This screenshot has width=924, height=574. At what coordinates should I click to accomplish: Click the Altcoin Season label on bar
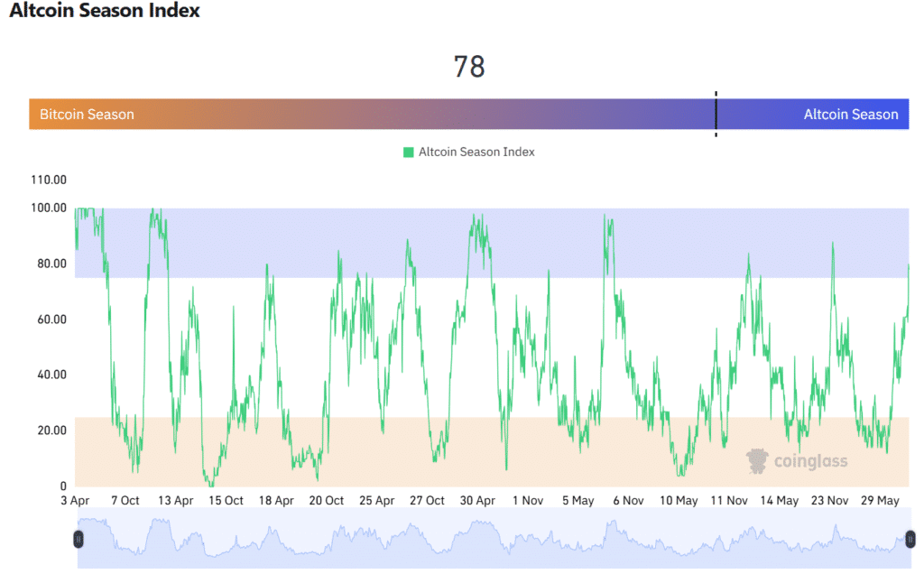click(850, 115)
